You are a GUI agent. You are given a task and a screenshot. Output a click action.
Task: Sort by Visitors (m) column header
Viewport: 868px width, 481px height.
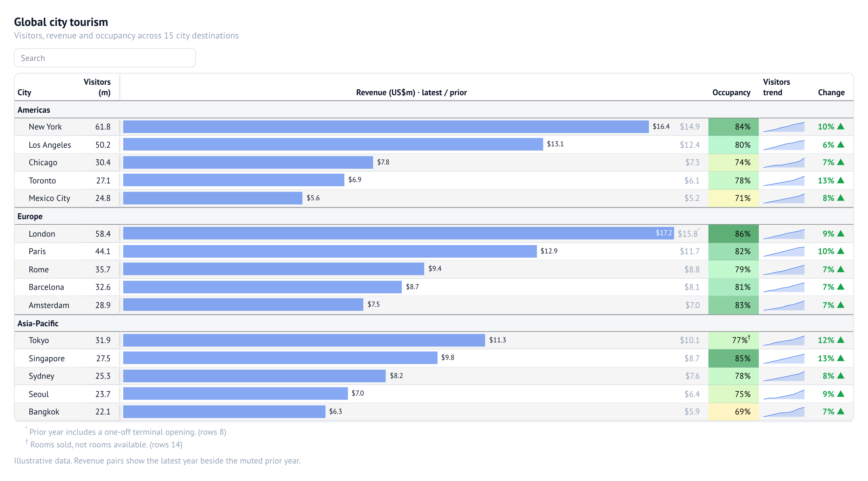(97, 87)
